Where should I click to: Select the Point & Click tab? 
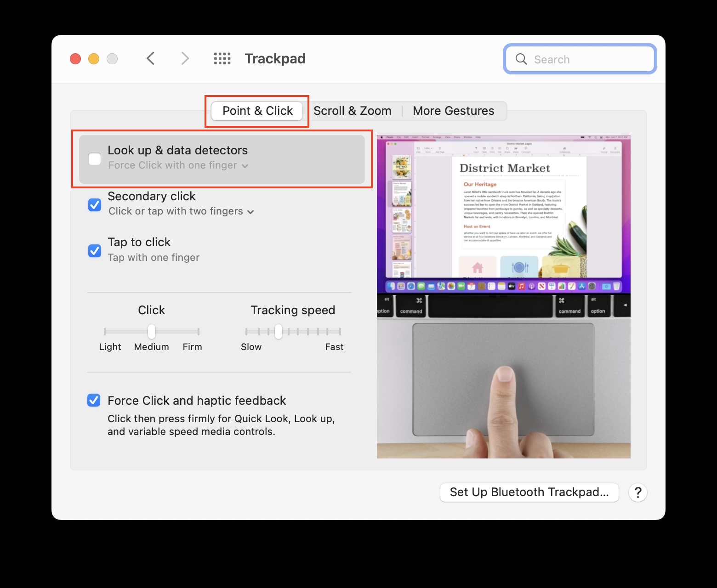click(x=257, y=111)
